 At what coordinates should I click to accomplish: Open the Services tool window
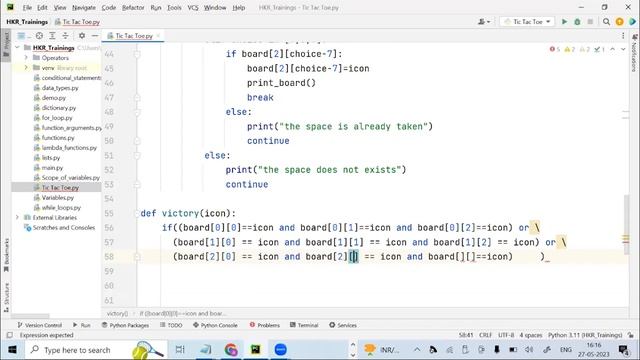click(x=343, y=325)
